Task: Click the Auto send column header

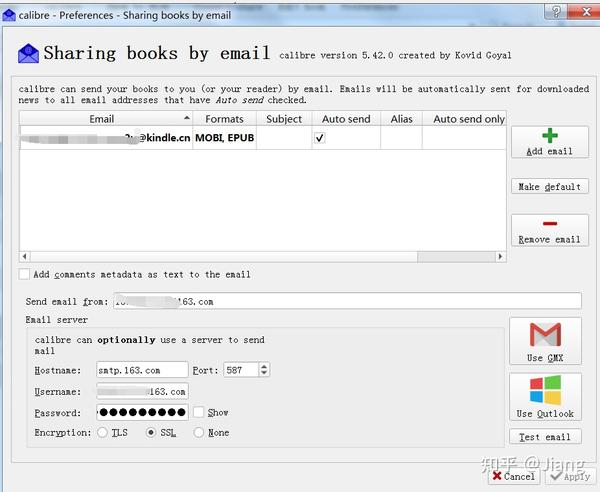Action: point(346,119)
